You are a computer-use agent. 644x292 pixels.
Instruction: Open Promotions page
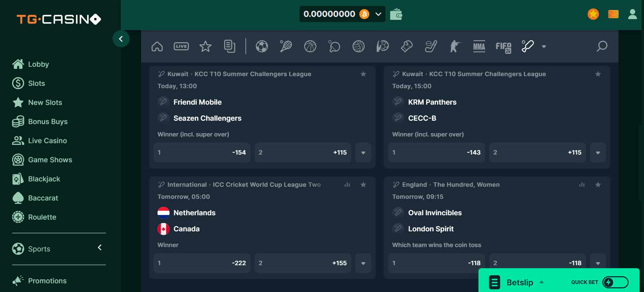pos(39,281)
